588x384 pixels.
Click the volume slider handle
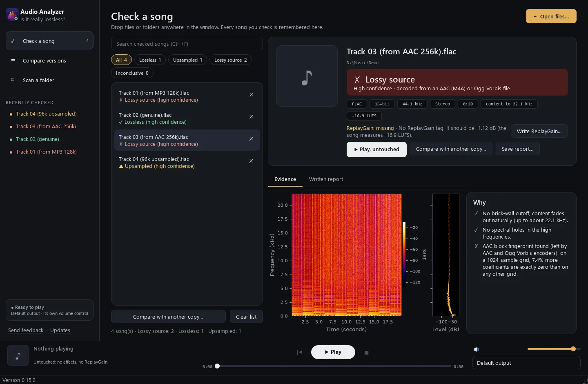point(573,349)
